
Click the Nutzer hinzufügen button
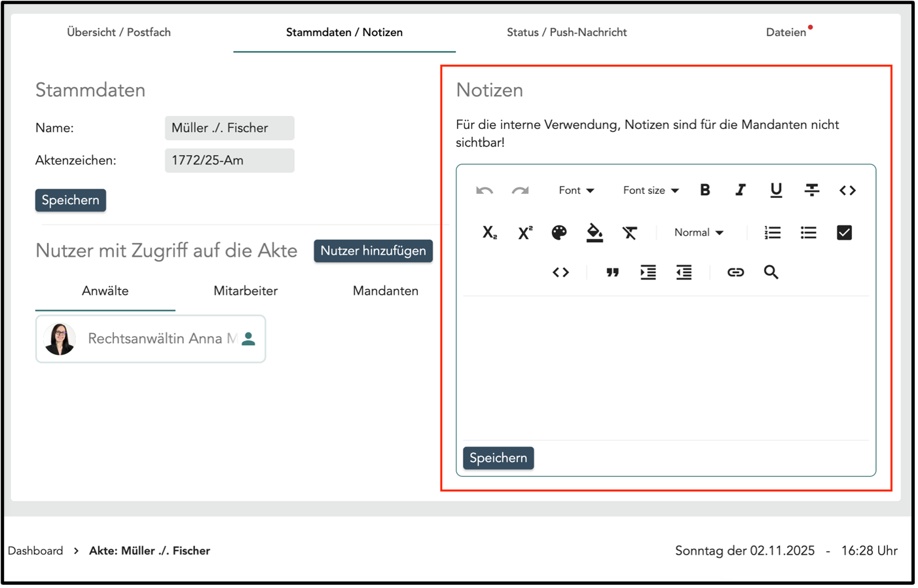[373, 251]
